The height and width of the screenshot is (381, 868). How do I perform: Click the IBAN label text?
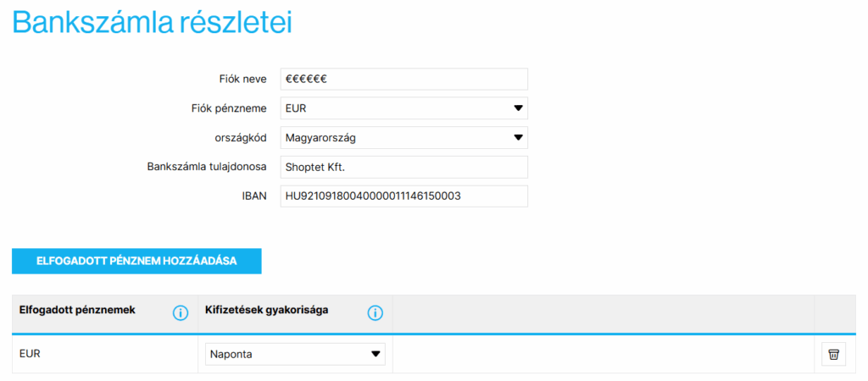tap(256, 196)
